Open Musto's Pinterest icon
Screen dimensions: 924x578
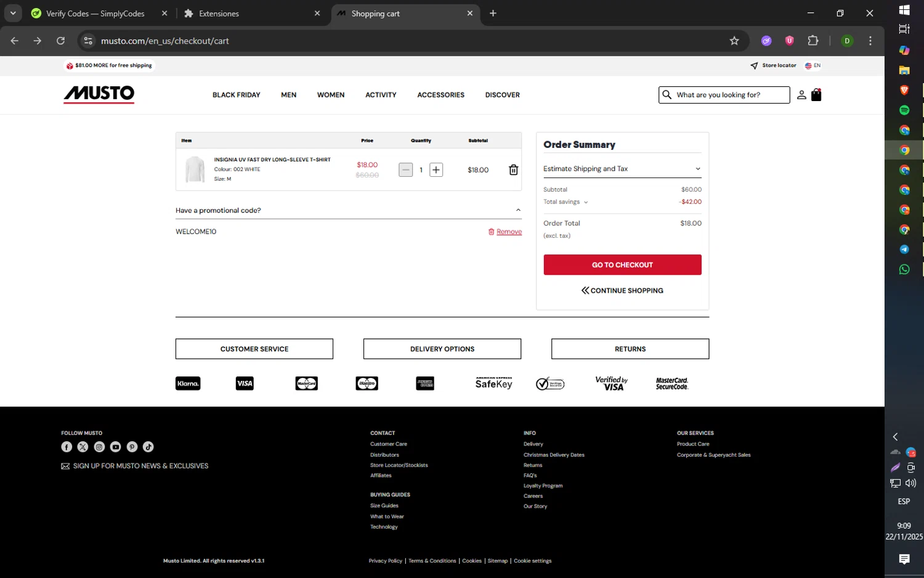[132, 447]
